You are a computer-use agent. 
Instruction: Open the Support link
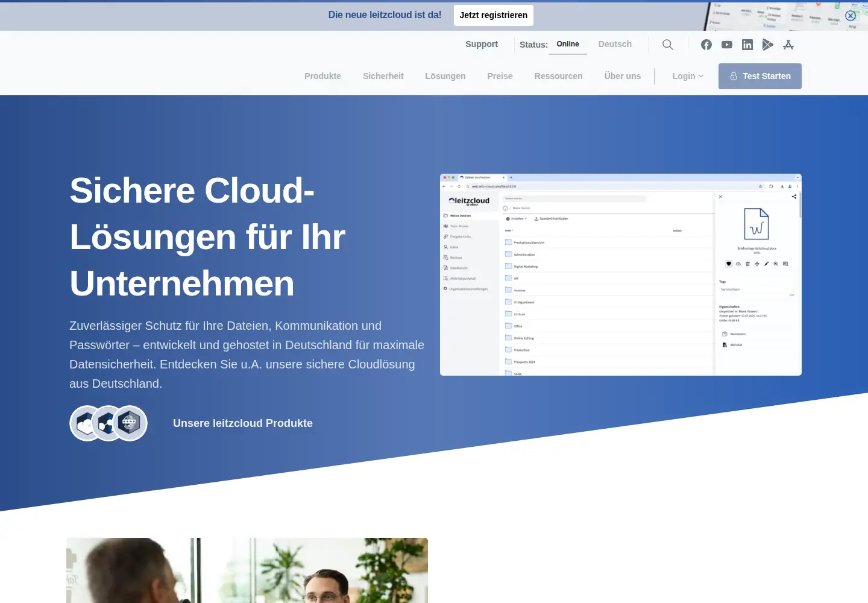pyautogui.click(x=482, y=44)
